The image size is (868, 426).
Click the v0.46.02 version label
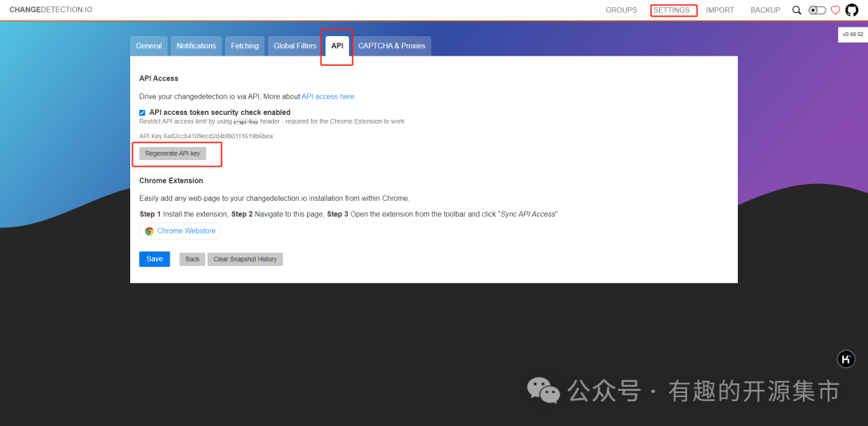coord(853,35)
